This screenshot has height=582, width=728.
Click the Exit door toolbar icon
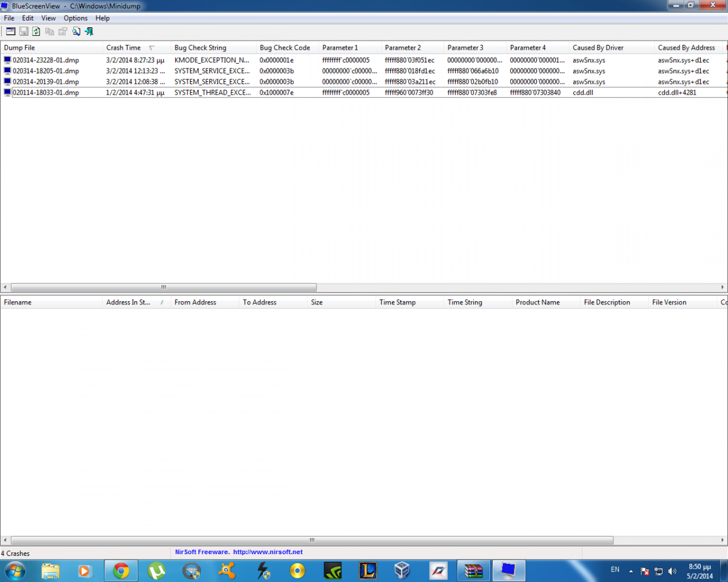89,31
